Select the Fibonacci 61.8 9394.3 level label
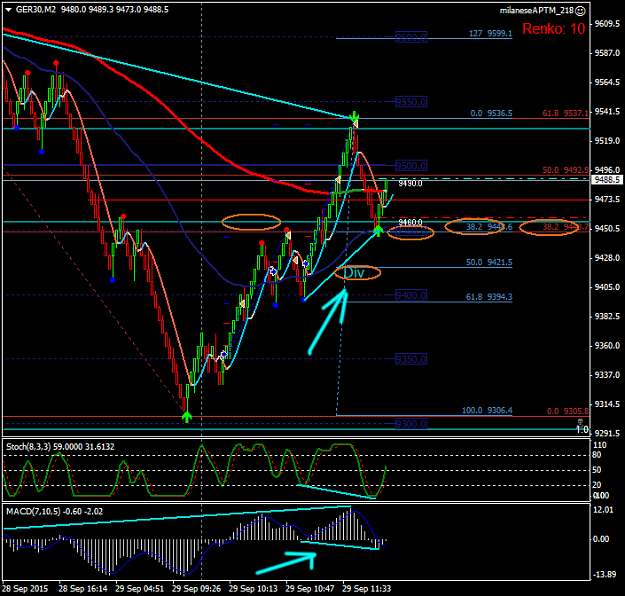 (489, 297)
